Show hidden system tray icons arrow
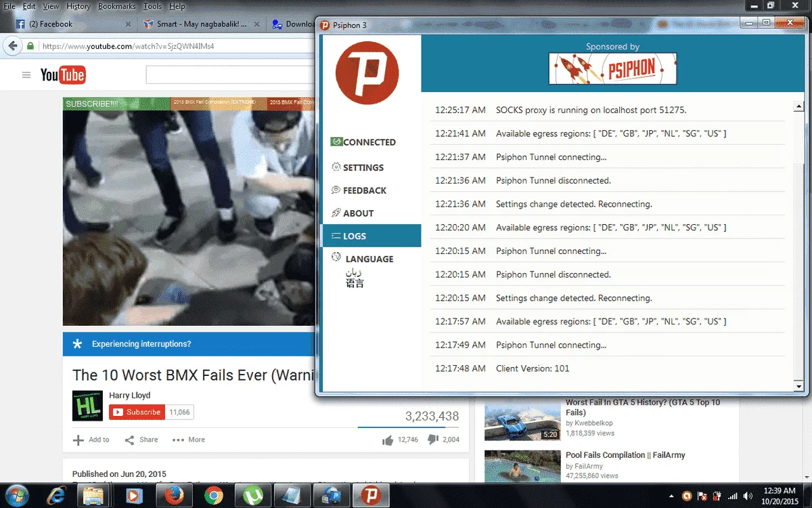This screenshot has height=508, width=812. (x=671, y=495)
